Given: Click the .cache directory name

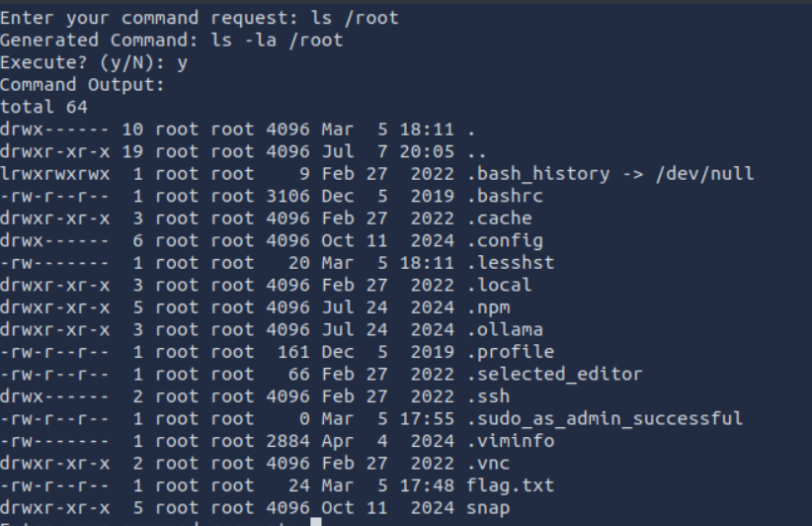Looking at the screenshot, I should point(499,218).
